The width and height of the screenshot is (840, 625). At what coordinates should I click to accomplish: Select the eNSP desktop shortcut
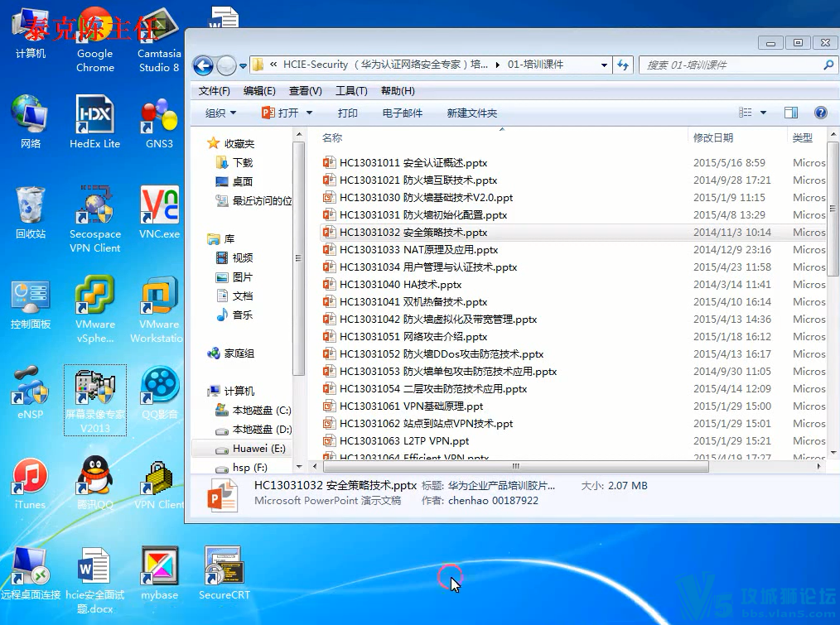pos(31,392)
